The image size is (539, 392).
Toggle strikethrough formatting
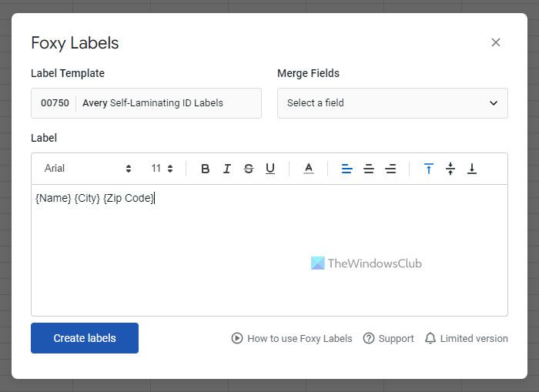pyautogui.click(x=249, y=169)
